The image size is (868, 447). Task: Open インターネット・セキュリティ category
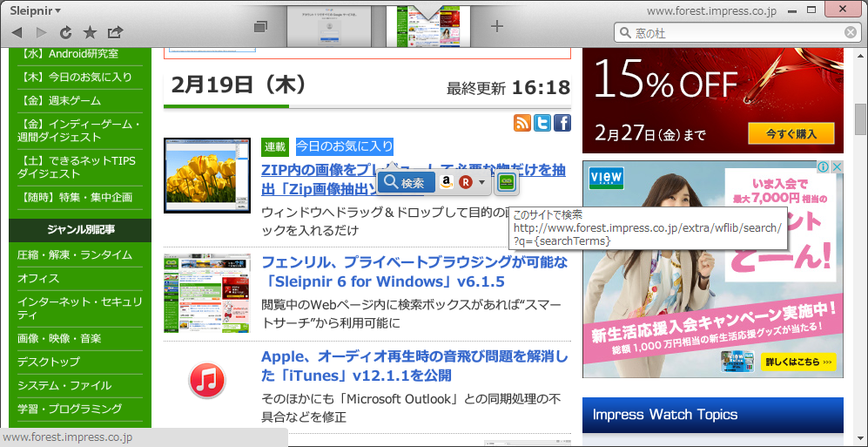80,308
